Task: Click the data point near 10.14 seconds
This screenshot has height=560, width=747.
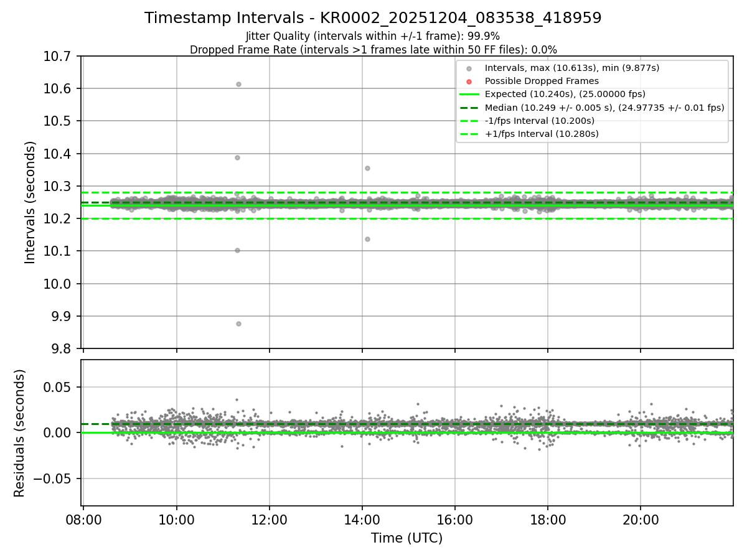Action: click(367, 239)
